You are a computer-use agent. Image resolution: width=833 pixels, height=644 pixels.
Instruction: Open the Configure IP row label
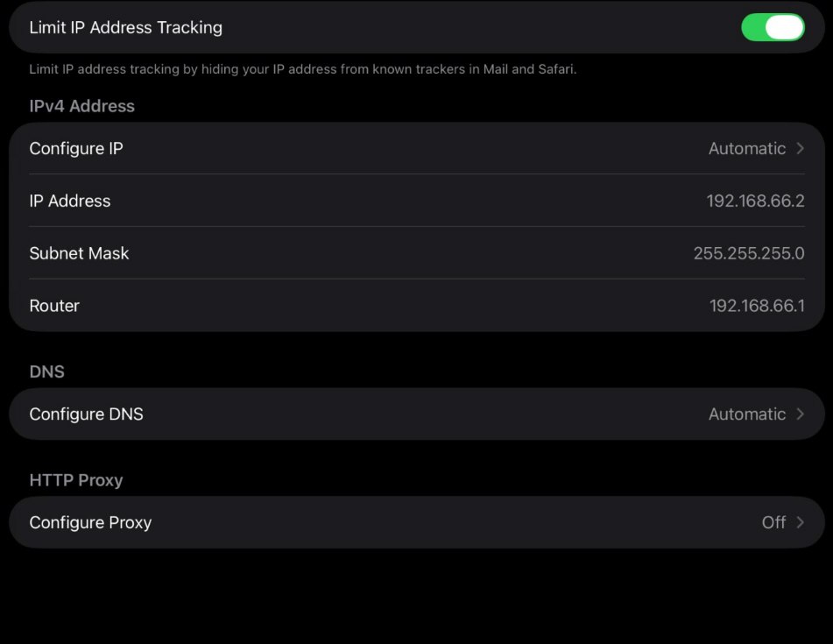point(76,149)
